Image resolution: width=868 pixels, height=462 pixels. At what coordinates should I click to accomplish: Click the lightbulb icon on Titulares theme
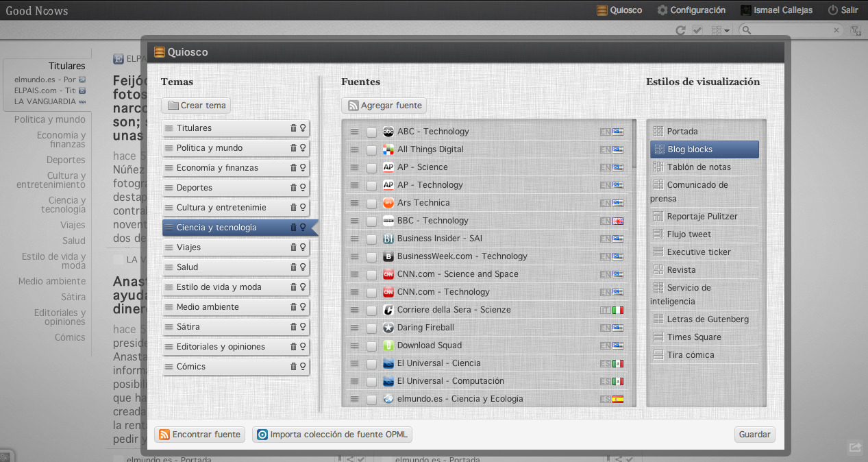pyautogui.click(x=303, y=128)
